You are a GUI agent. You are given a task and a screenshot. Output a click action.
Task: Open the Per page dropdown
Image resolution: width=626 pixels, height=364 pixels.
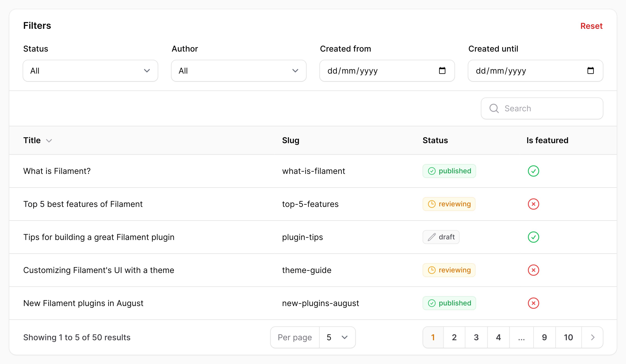pos(337,337)
